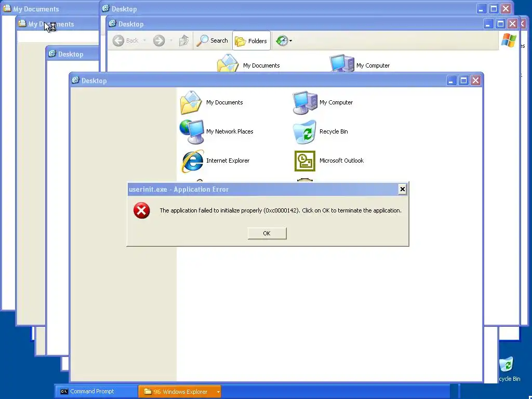532x399 pixels.
Task: Close the userinit.exe Application Error dialog
Action: (x=403, y=189)
